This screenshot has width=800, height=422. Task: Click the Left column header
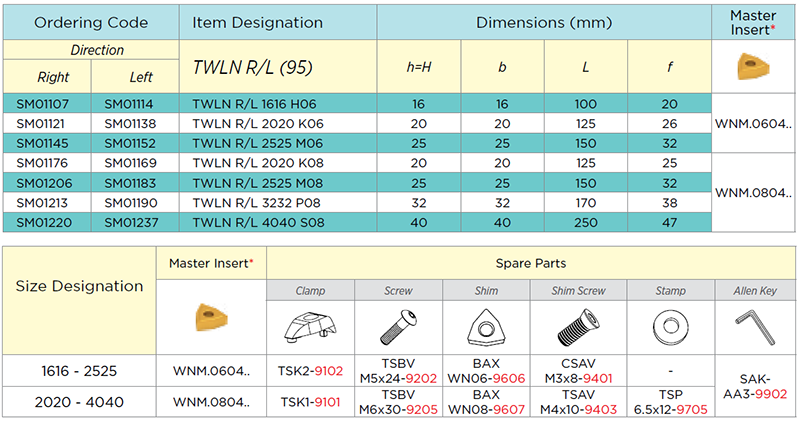[141, 77]
